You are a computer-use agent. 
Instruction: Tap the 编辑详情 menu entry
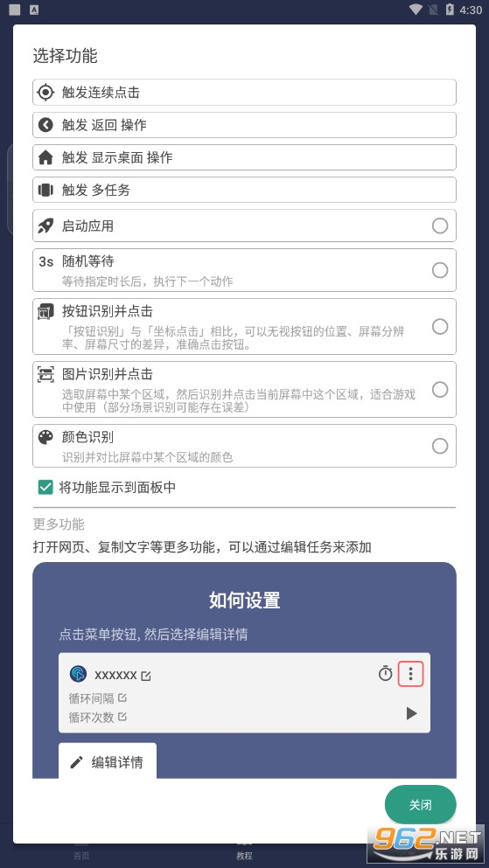tap(108, 761)
